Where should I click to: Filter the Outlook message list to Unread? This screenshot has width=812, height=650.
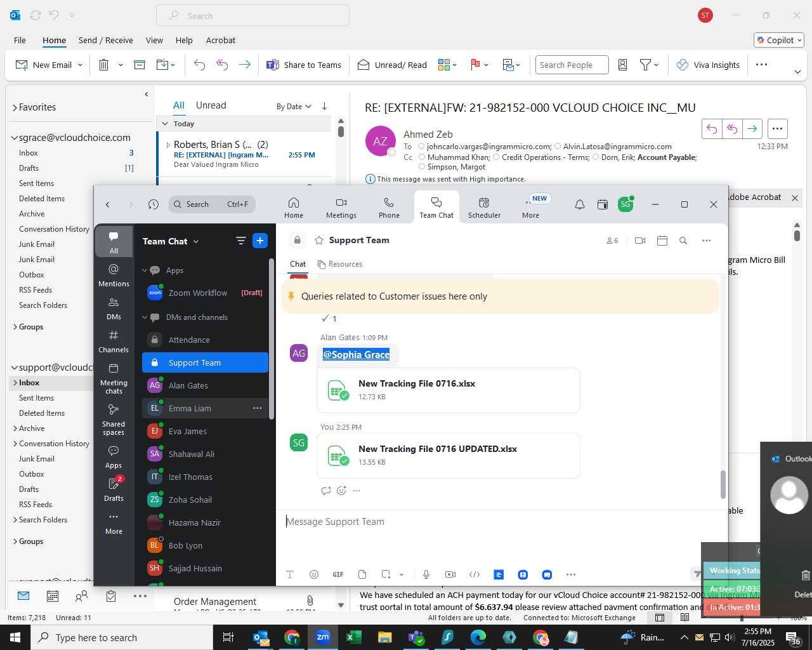pyautogui.click(x=211, y=105)
